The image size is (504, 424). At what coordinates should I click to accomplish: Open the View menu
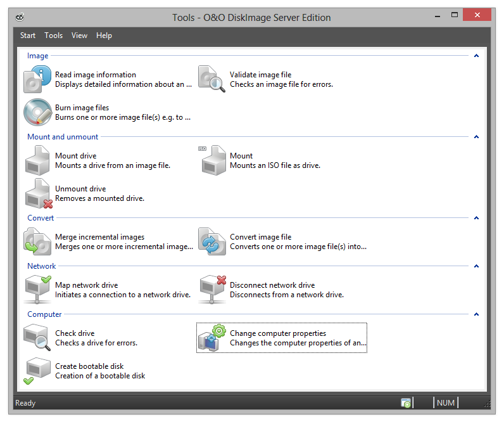(x=79, y=35)
